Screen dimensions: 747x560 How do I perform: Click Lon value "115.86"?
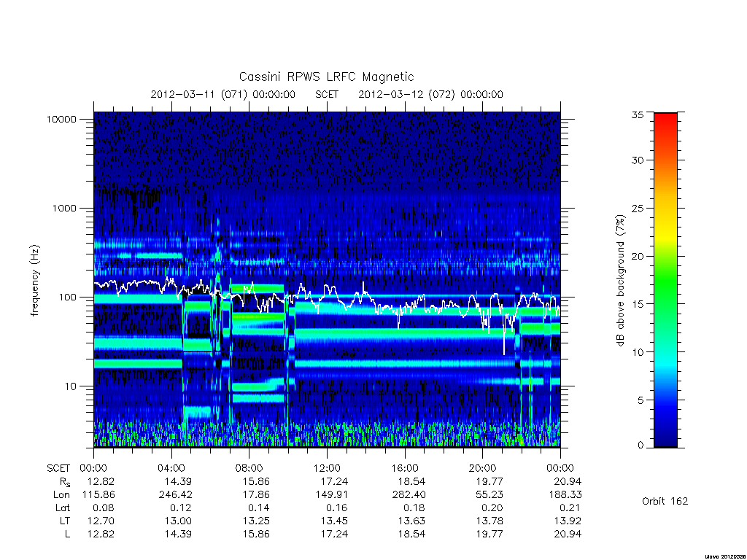point(98,495)
